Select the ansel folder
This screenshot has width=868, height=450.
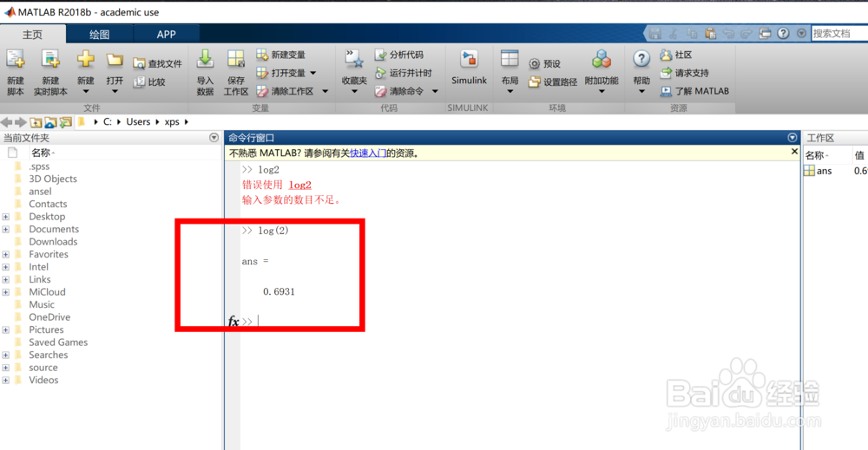(x=40, y=192)
